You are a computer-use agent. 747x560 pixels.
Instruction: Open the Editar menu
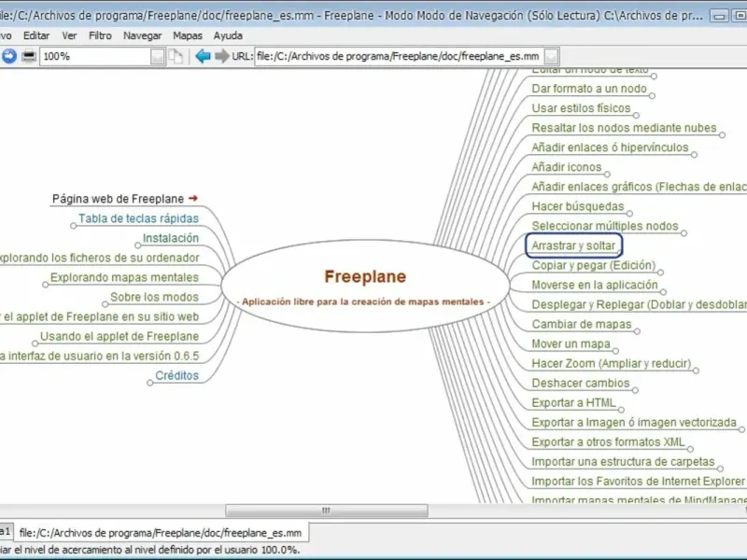click(36, 35)
